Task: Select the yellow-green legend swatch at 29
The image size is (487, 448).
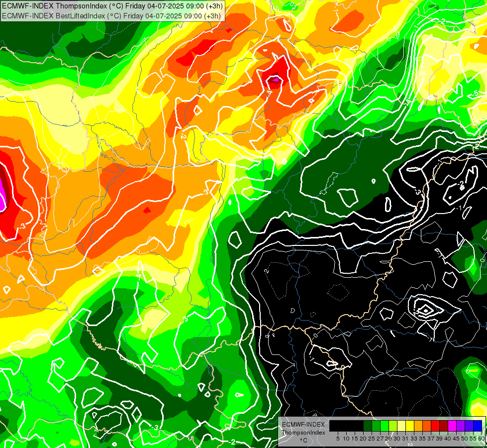Action: (x=393, y=426)
